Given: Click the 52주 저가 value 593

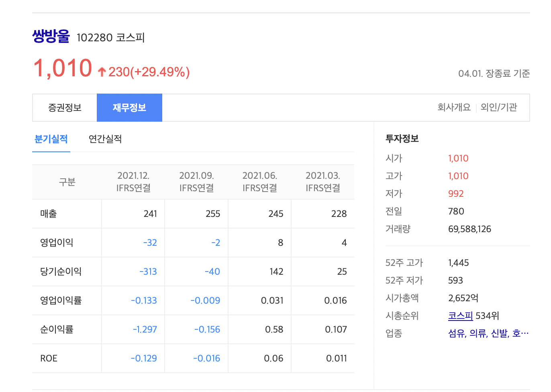Looking at the screenshot, I should [x=455, y=280].
